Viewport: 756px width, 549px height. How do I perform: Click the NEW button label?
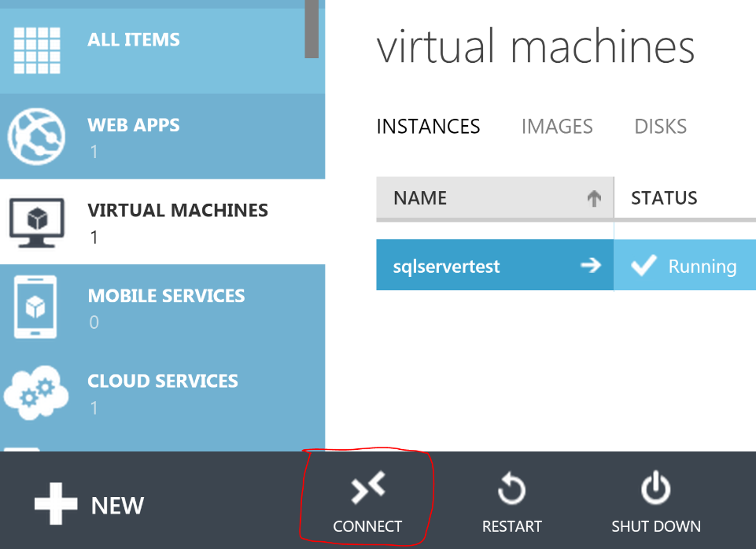pos(118,506)
